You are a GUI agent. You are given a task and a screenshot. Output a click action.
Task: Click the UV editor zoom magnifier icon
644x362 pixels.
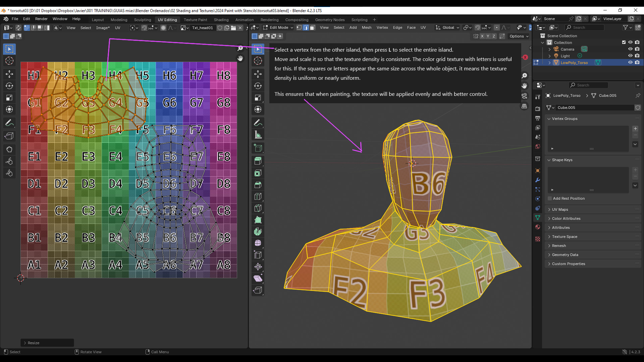[x=240, y=49]
